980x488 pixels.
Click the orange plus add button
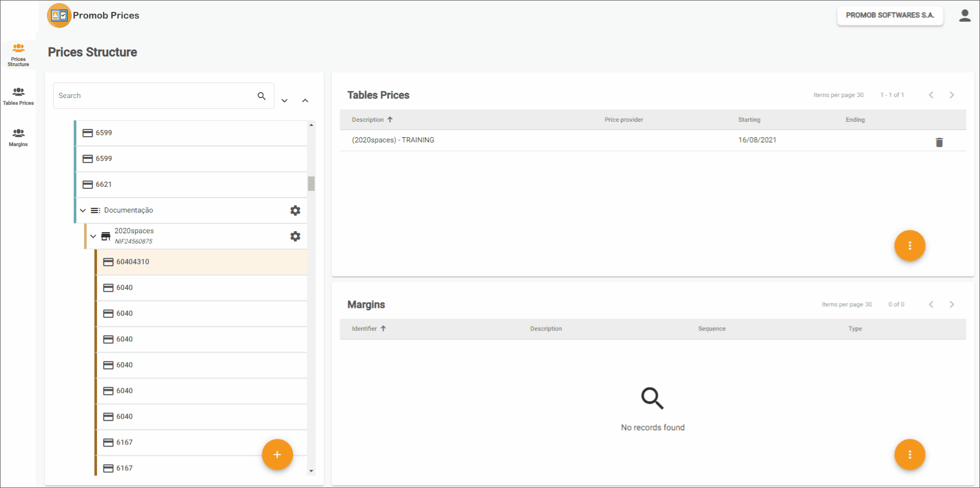click(277, 454)
